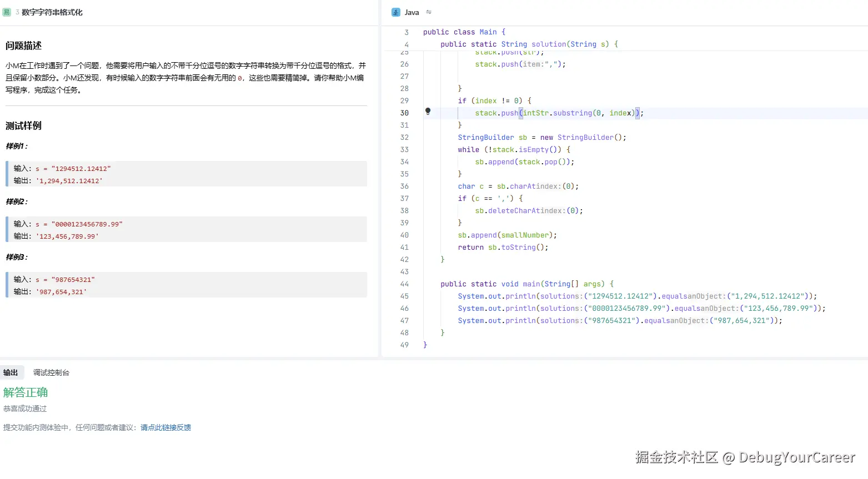Viewport: 868px width, 479px height.
Task: Select the 问题描述 section heading
Action: pos(23,46)
